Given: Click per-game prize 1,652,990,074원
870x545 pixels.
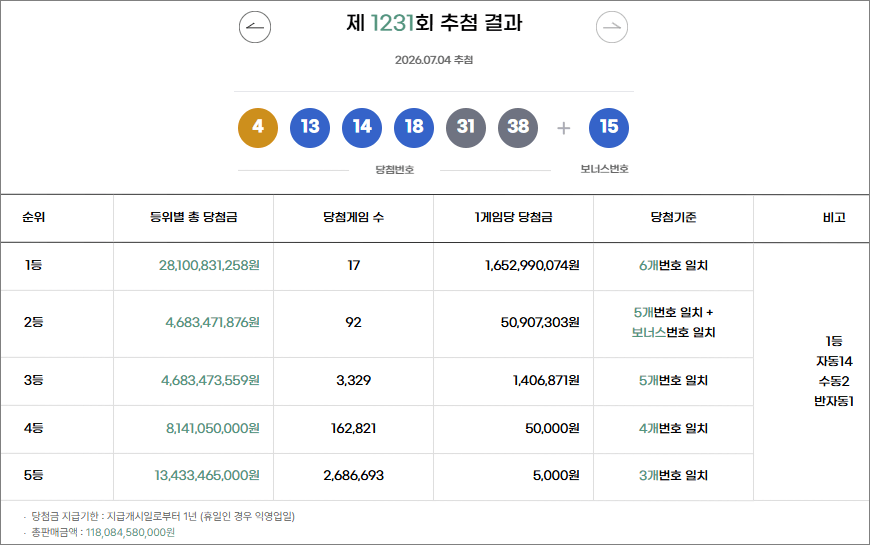Looking at the screenshot, I should tap(532, 265).
